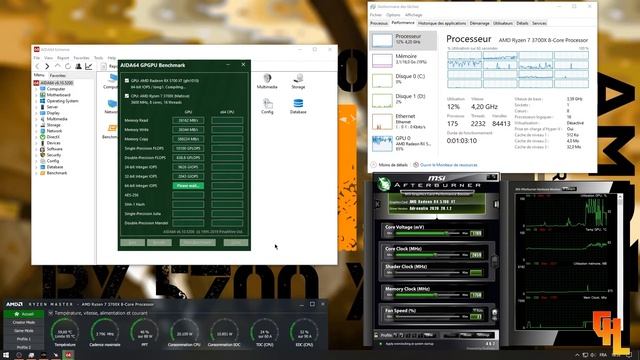Open the Multimedia icon in AIDA64 main pane
The height and width of the screenshot is (360, 640).
pos(267,81)
